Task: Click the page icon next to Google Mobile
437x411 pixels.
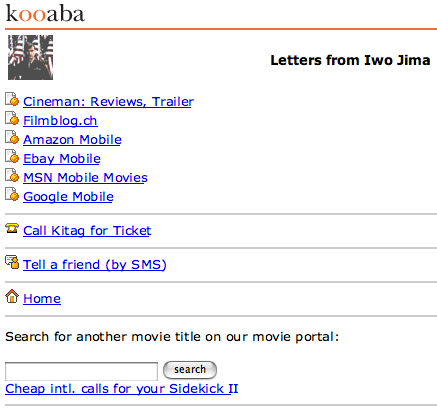Action: 12,194
